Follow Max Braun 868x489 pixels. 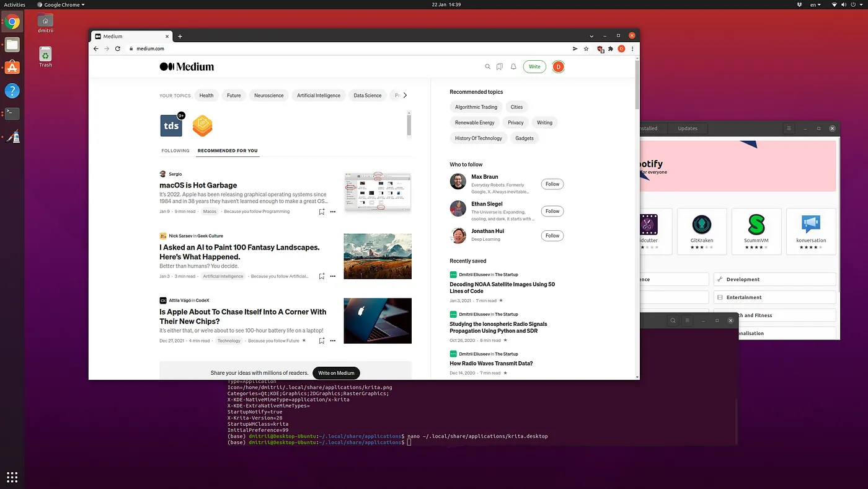[x=552, y=184]
